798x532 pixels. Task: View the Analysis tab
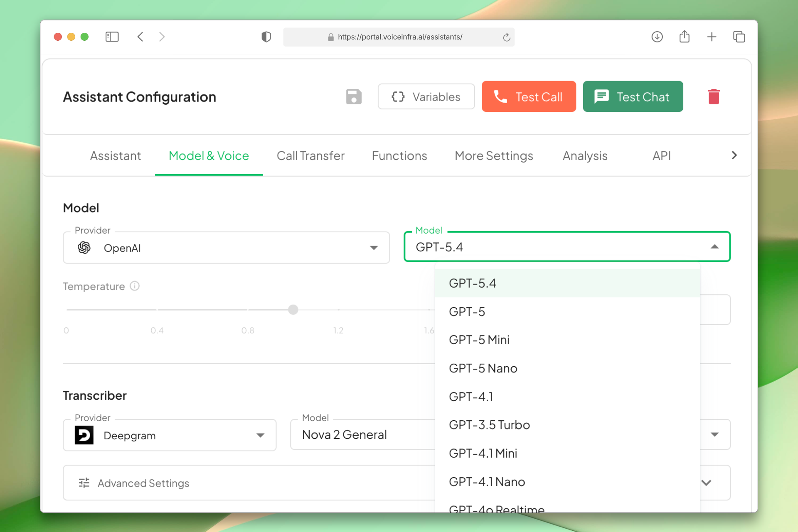(x=585, y=156)
